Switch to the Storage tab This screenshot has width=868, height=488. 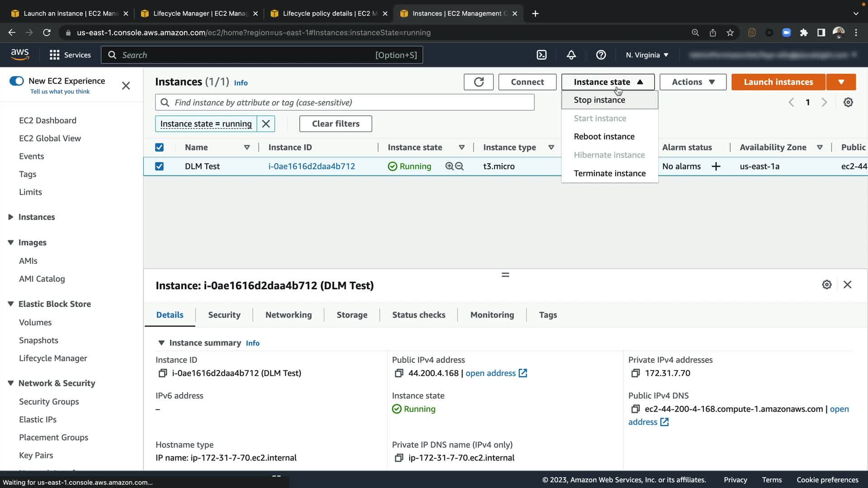(x=352, y=315)
